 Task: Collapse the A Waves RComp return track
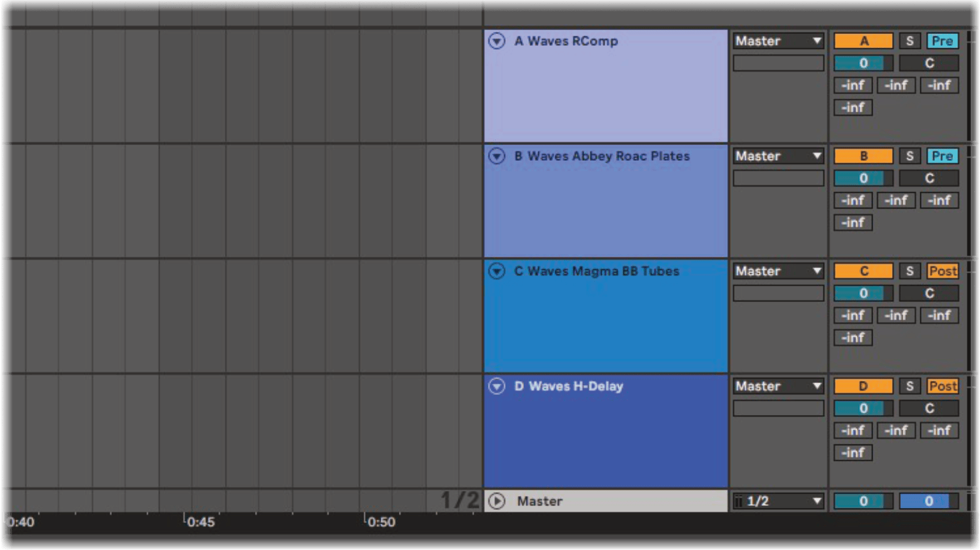497,41
